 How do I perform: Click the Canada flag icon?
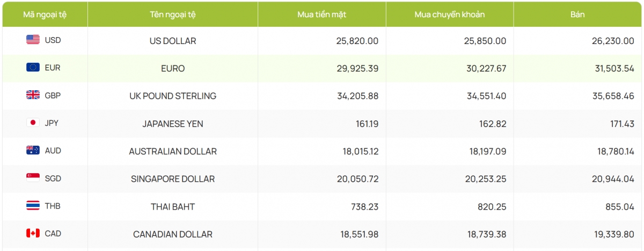(x=33, y=233)
